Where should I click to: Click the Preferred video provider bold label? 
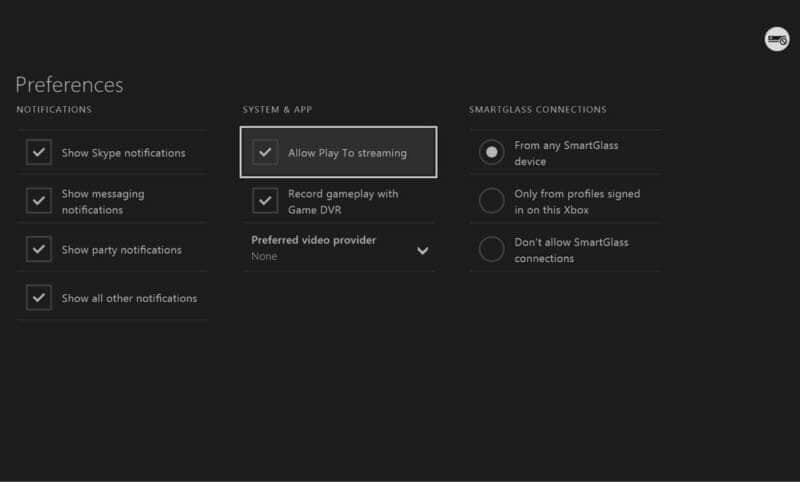click(313, 240)
